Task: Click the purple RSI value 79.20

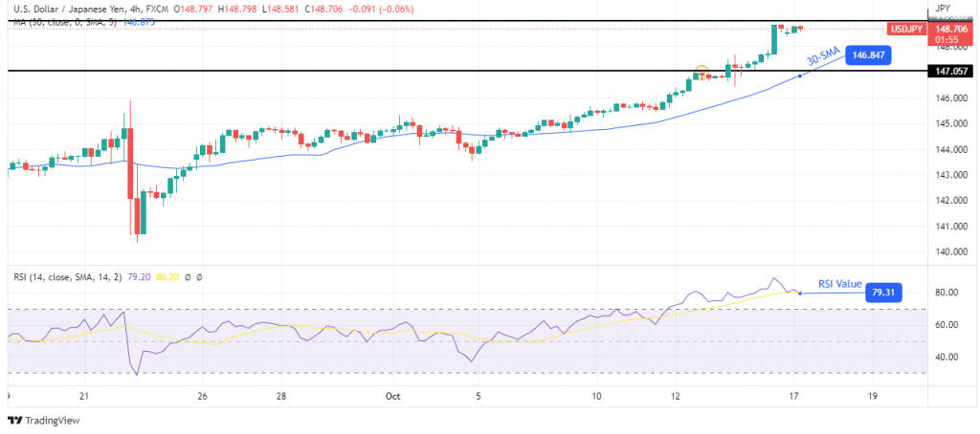Action: pos(140,277)
